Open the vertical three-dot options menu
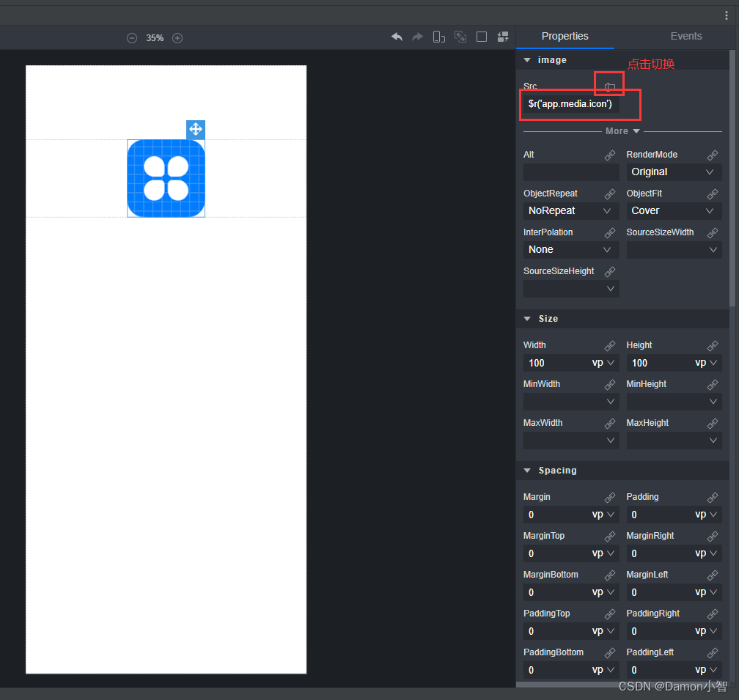The height and width of the screenshot is (700, 739). click(x=727, y=15)
